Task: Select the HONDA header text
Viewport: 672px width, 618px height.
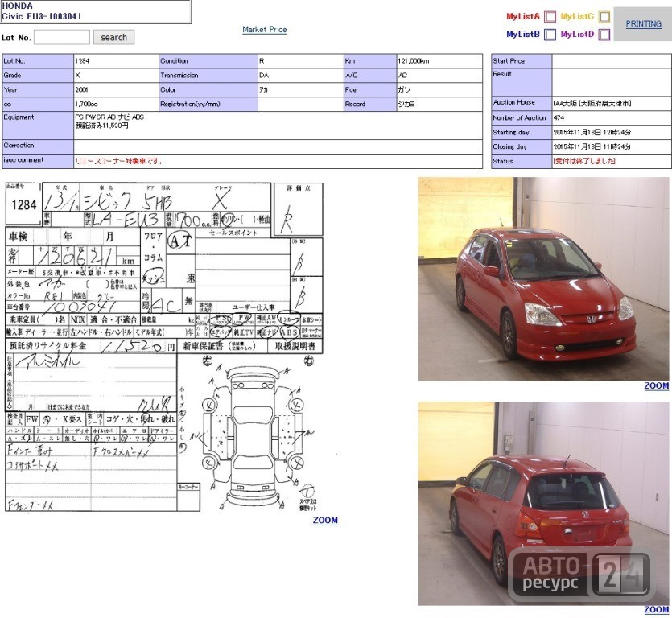Action: (17, 6)
